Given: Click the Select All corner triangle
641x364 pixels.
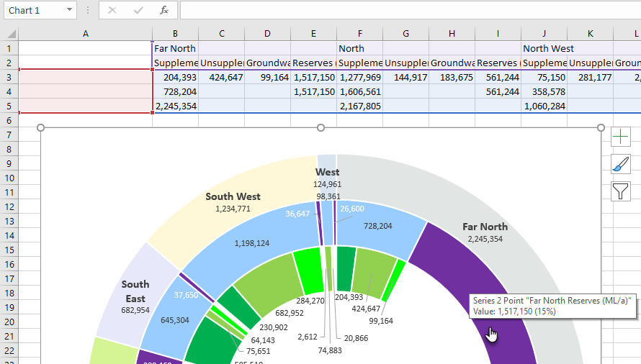Looking at the screenshot, I should (x=12, y=34).
